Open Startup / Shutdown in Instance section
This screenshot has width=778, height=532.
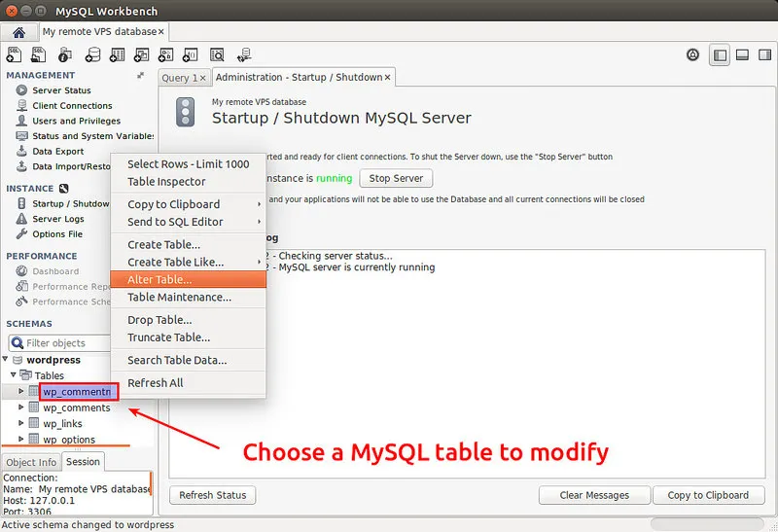click(70, 203)
